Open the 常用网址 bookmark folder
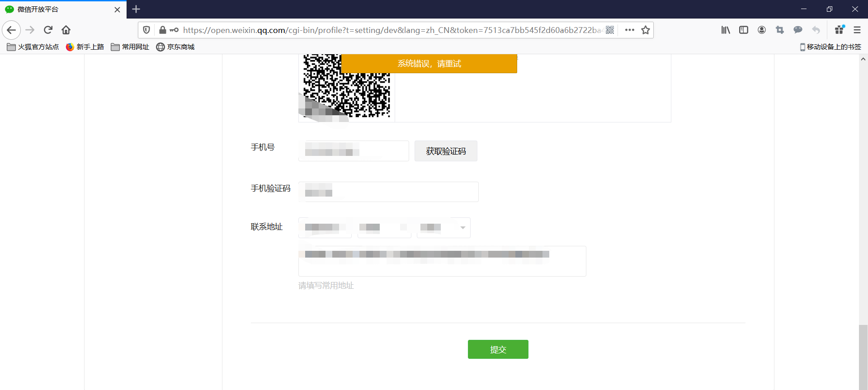Viewport: 868px width, 390px height. coord(130,47)
